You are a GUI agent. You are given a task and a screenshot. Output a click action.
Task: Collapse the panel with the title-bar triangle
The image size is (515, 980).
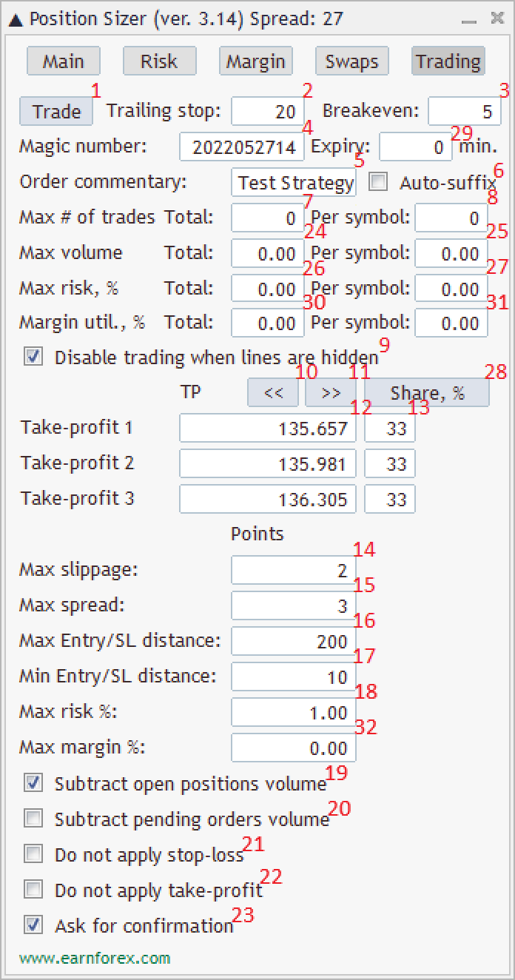[16, 19]
